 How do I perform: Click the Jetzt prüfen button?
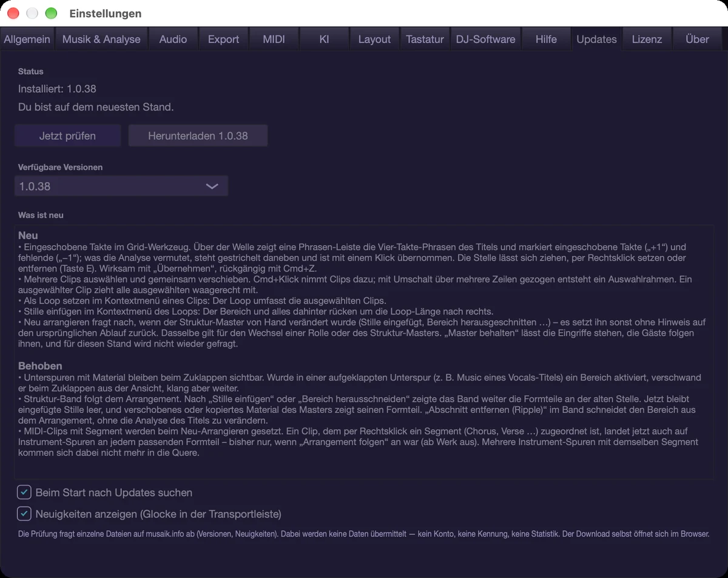(67, 136)
